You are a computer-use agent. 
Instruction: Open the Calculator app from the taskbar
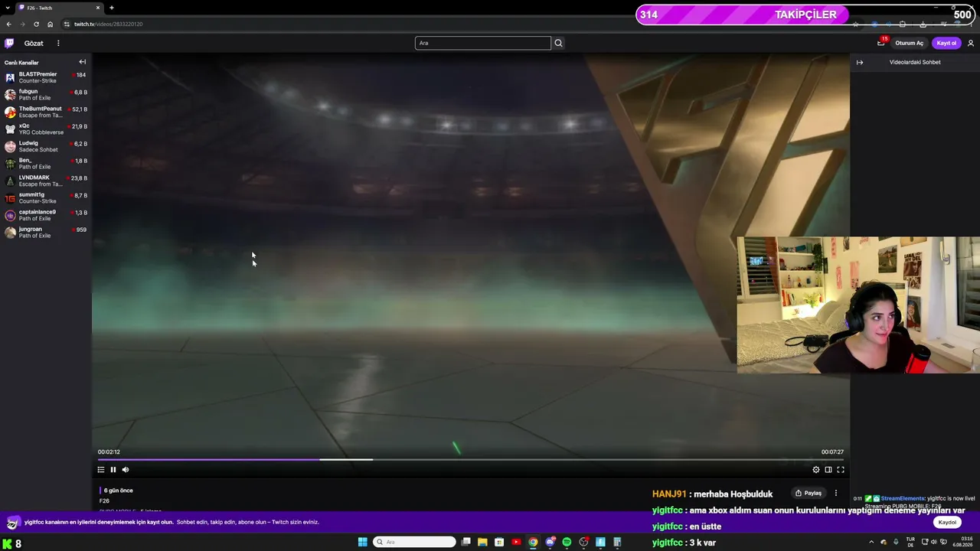pos(617,542)
